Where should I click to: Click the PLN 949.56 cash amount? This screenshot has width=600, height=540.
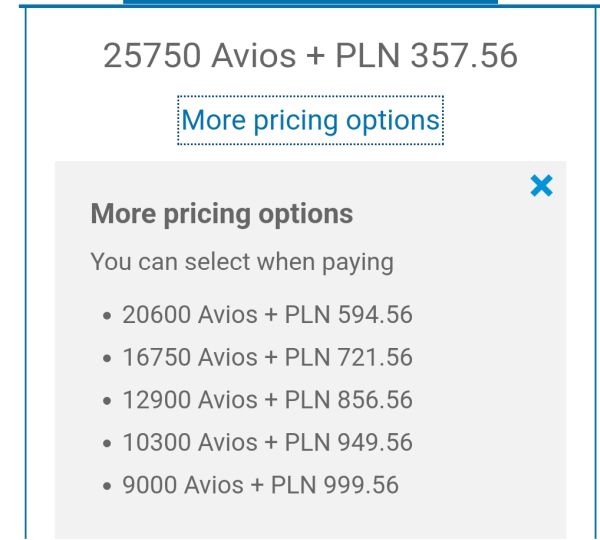coord(349,442)
